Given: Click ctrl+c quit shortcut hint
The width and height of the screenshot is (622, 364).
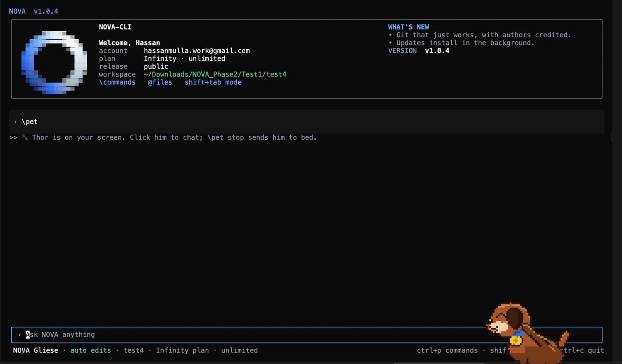Looking at the screenshot, I should pyautogui.click(x=582, y=350).
